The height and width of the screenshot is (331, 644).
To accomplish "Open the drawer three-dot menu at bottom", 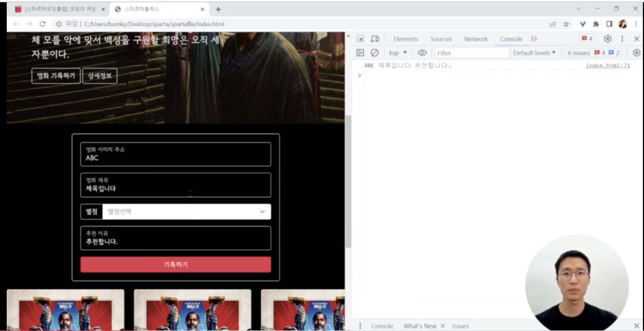I will click(360, 326).
